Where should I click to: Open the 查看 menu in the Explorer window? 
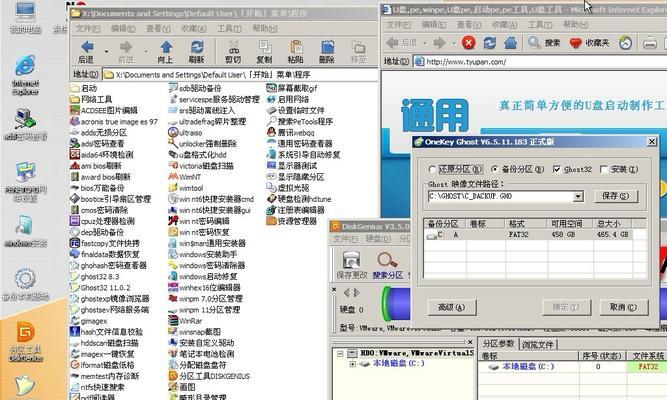tap(158, 29)
